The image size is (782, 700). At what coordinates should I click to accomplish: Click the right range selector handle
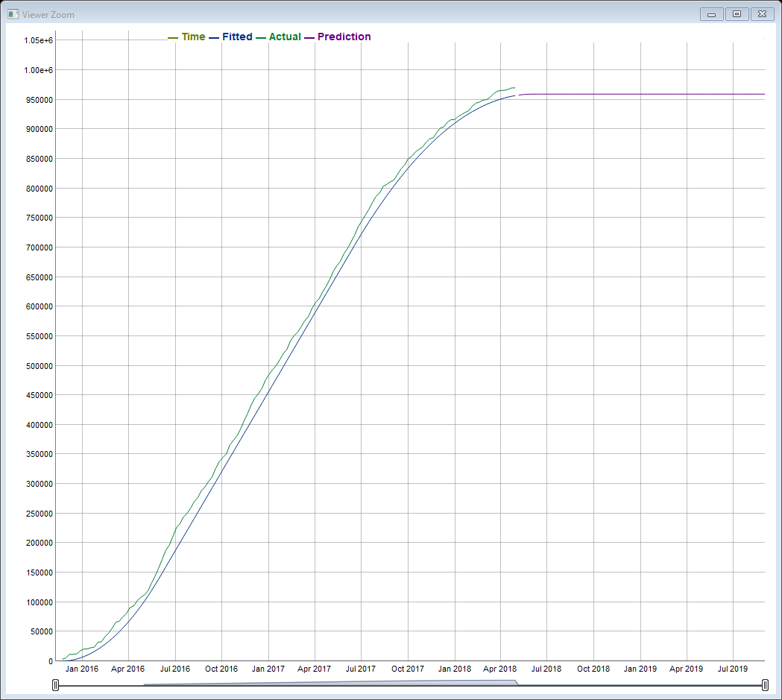(765, 685)
